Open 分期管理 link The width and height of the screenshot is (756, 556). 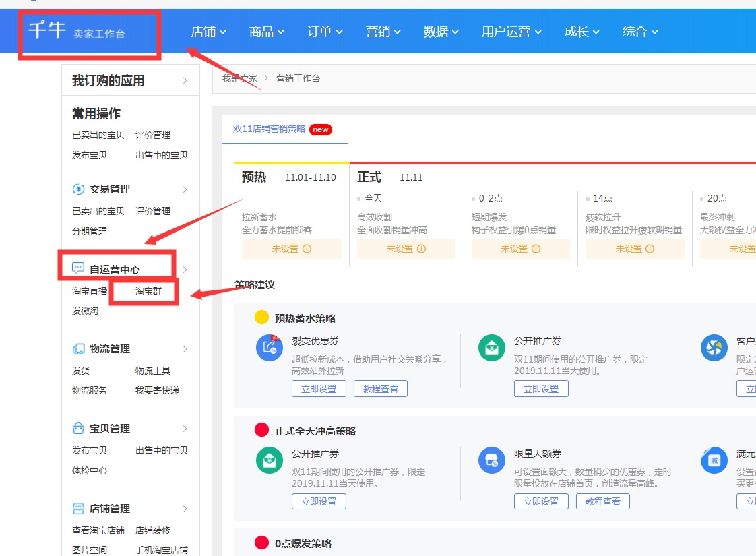[89, 231]
